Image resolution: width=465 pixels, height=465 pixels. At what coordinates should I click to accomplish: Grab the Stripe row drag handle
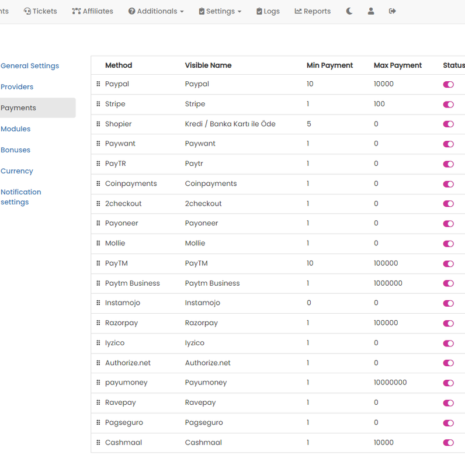tap(98, 104)
